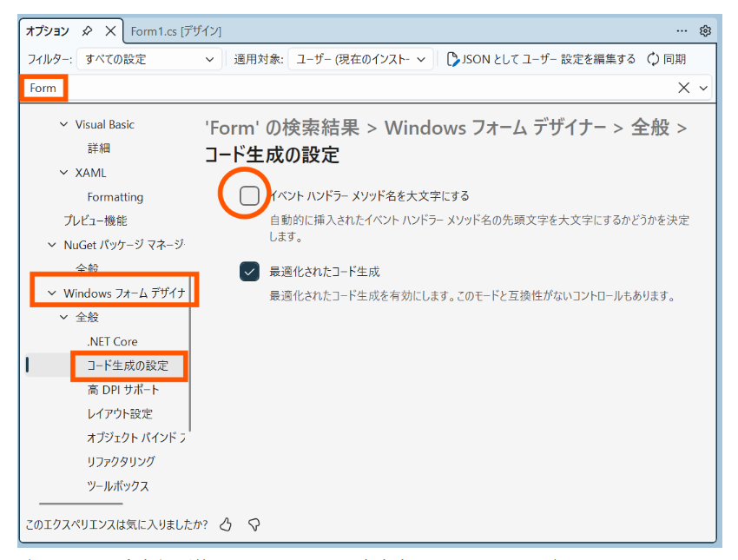Select プレビュー機能 in tree
The image size is (738, 560).
pyautogui.click(x=96, y=221)
